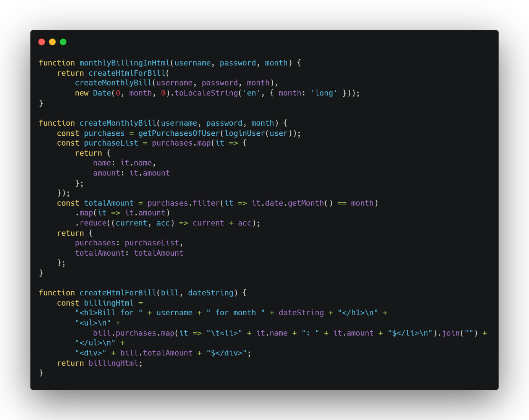Click the '==' comparison operator
This screenshot has height=420, width=529.
tap(342, 203)
